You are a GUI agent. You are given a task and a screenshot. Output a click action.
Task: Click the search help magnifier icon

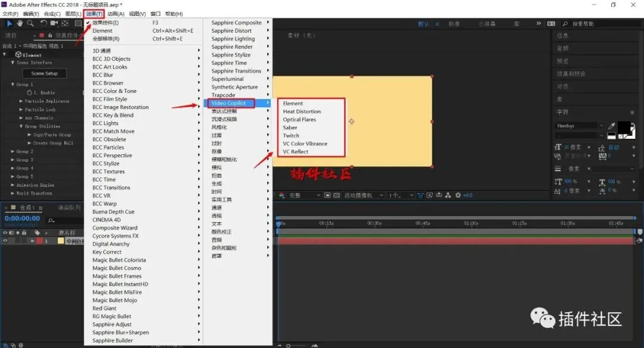tap(565, 24)
